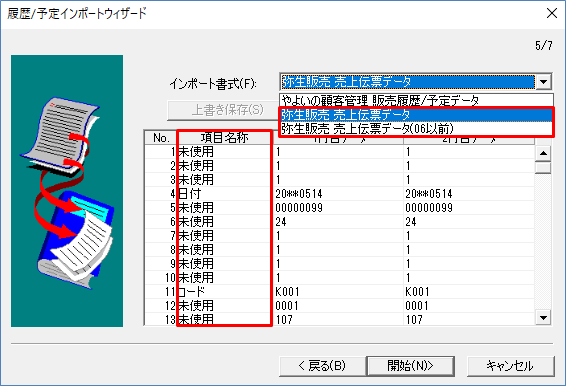Start import with 開始(N) button
The height and width of the screenshot is (386, 566).
pyautogui.click(x=410, y=366)
